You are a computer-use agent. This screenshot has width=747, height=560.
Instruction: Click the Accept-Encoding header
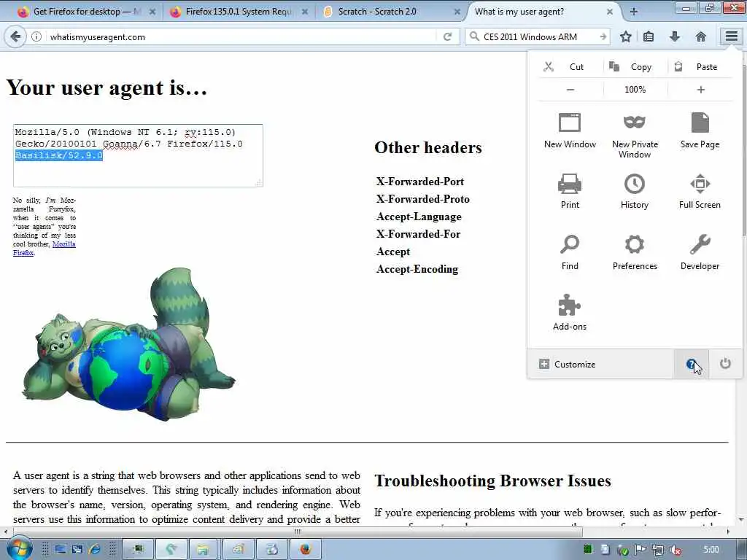click(417, 269)
